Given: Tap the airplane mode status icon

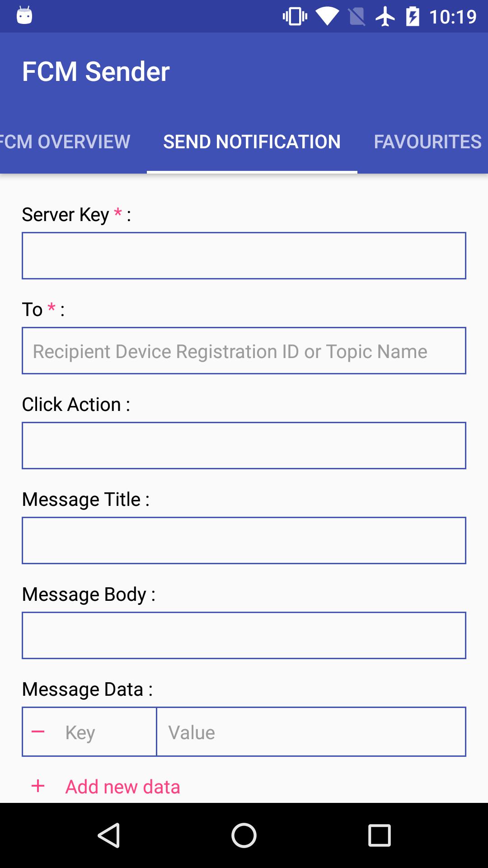Looking at the screenshot, I should click(385, 17).
